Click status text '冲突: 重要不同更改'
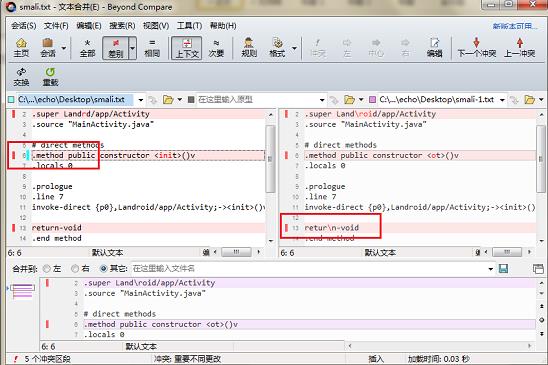 187,359
